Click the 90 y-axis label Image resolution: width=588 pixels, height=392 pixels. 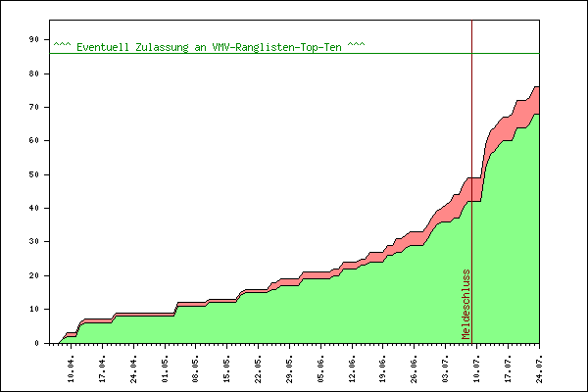click(33, 39)
